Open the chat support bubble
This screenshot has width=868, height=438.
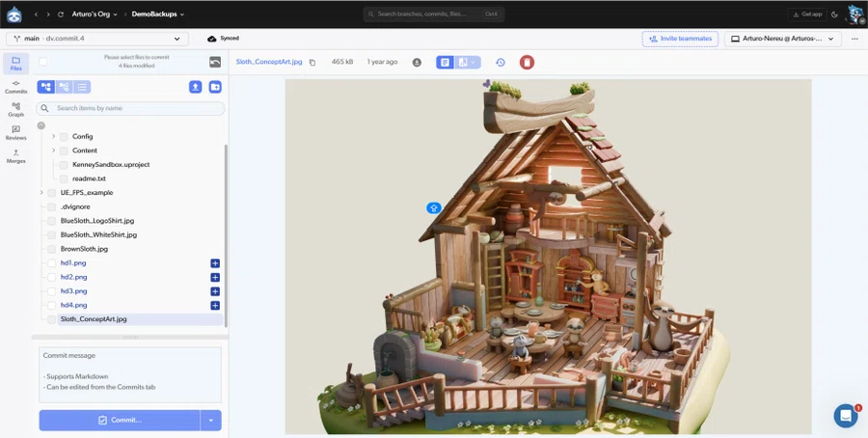(x=845, y=415)
